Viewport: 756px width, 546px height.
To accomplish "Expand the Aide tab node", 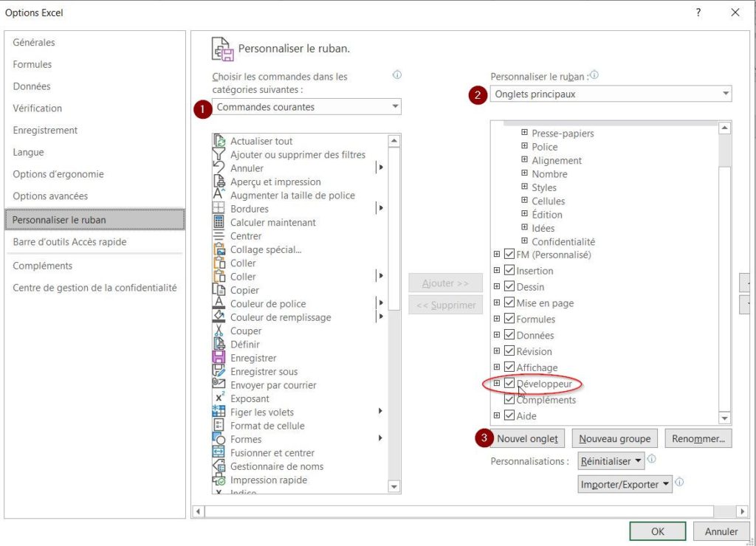I will pos(497,415).
